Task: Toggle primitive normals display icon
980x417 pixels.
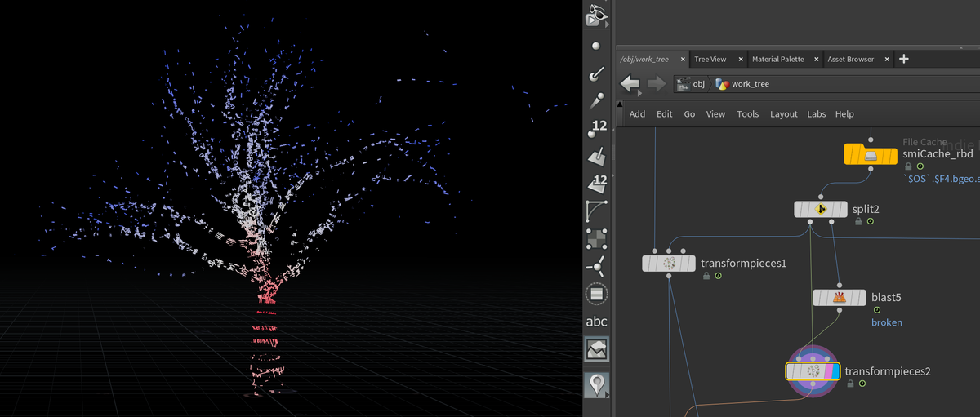Action: [x=597, y=155]
